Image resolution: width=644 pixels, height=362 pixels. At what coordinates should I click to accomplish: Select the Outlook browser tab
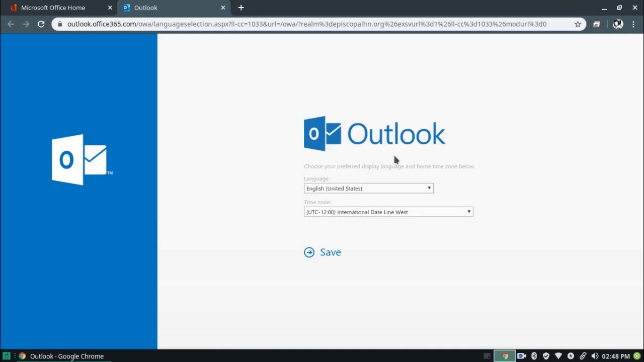pos(174,8)
